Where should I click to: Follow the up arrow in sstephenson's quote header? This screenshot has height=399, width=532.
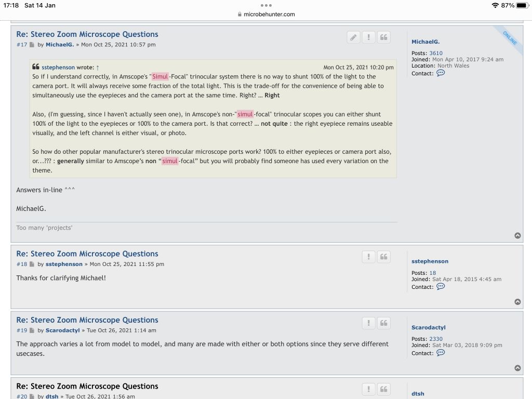[98, 68]
